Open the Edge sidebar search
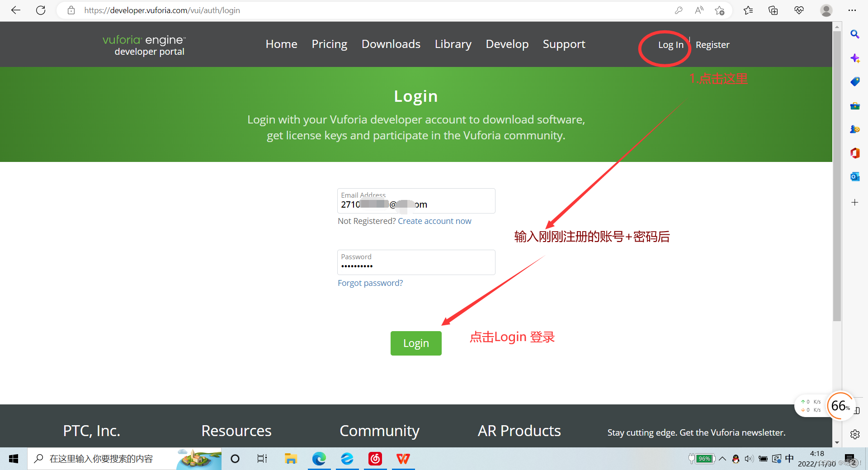Image resolution: width=868 pixels, height=470 pixels. pos(855,34)
